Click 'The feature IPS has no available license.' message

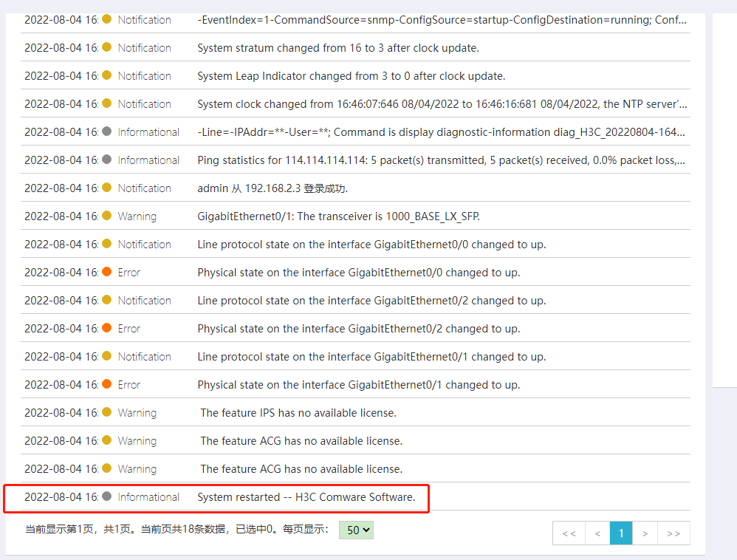[298, 413]
